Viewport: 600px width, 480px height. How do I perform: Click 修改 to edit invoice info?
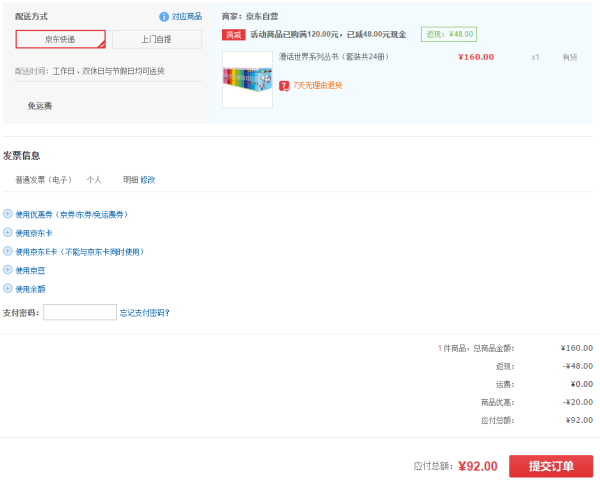[x=148, y=180]
